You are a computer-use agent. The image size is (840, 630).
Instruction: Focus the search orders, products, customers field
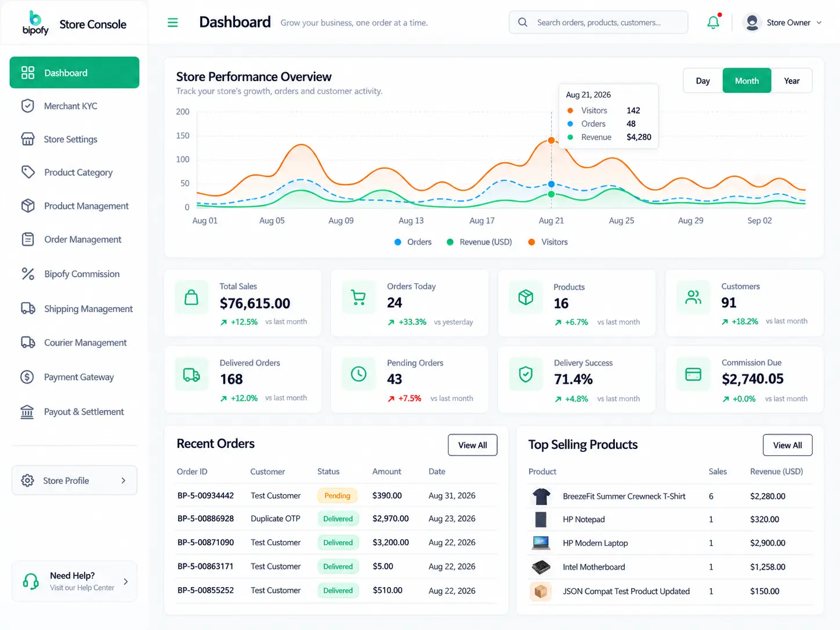[x=599, y=22]
